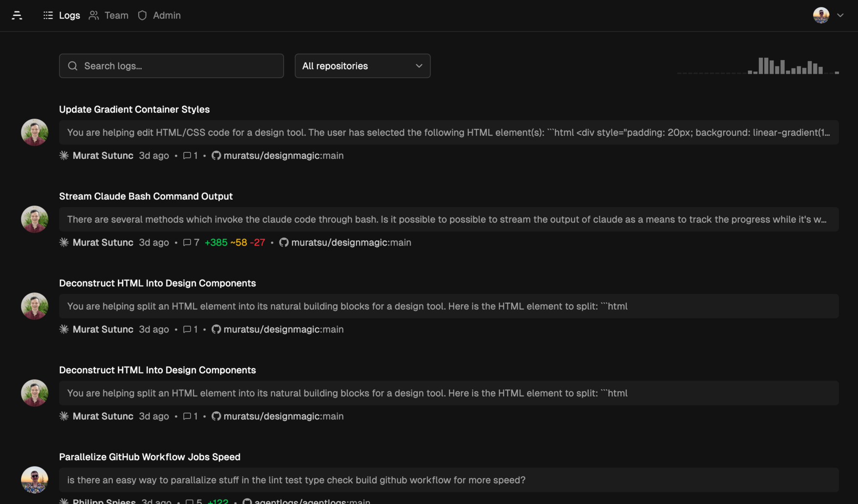Open the Update Gradient Container Styles log
Image resolution: width=858 pixels, height=504 pixels.
click(x=134, y=109)
